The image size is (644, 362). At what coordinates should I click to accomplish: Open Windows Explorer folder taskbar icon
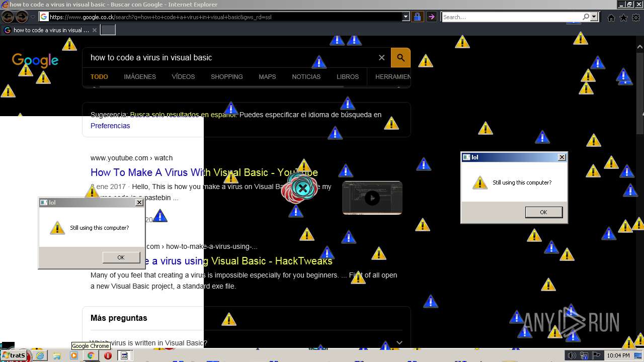[57, 355]
